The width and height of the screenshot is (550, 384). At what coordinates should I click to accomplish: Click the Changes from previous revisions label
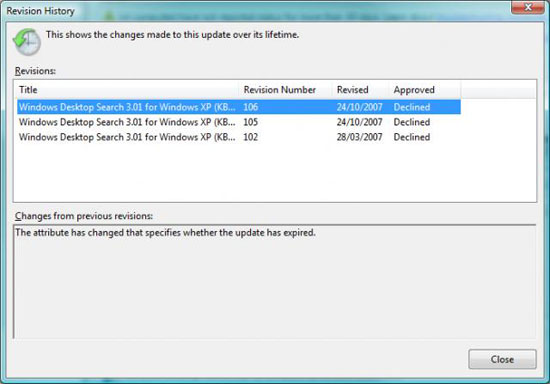point(84,216)
